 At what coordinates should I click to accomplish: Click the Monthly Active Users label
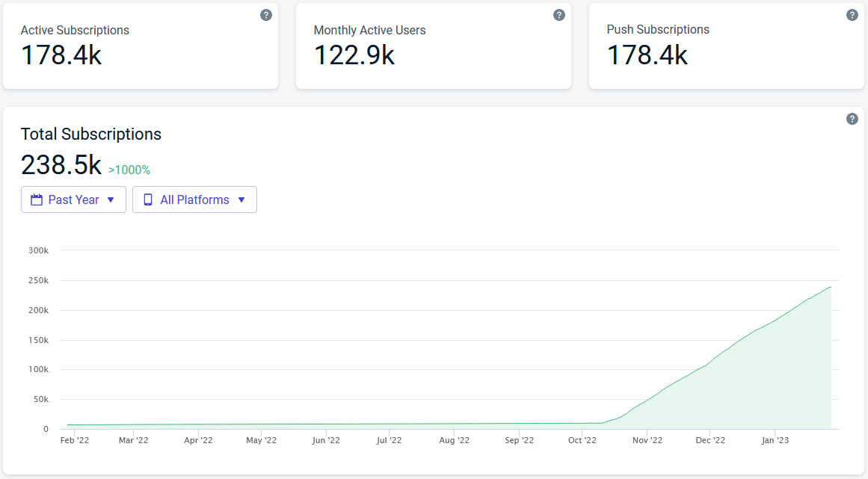370,31
